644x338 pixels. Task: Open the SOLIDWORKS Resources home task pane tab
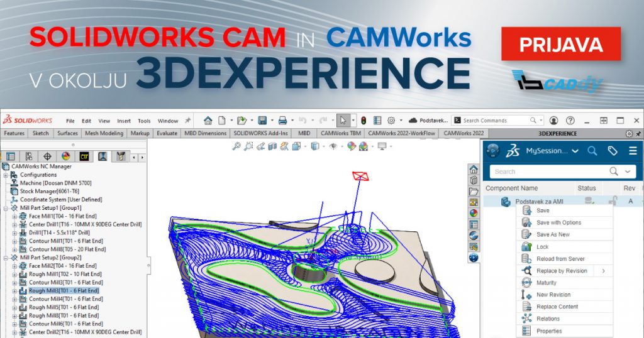474,170
